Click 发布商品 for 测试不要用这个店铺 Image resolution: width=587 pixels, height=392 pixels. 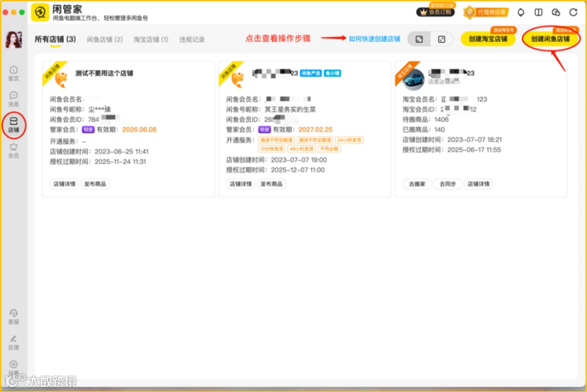(x=95, y=184)
